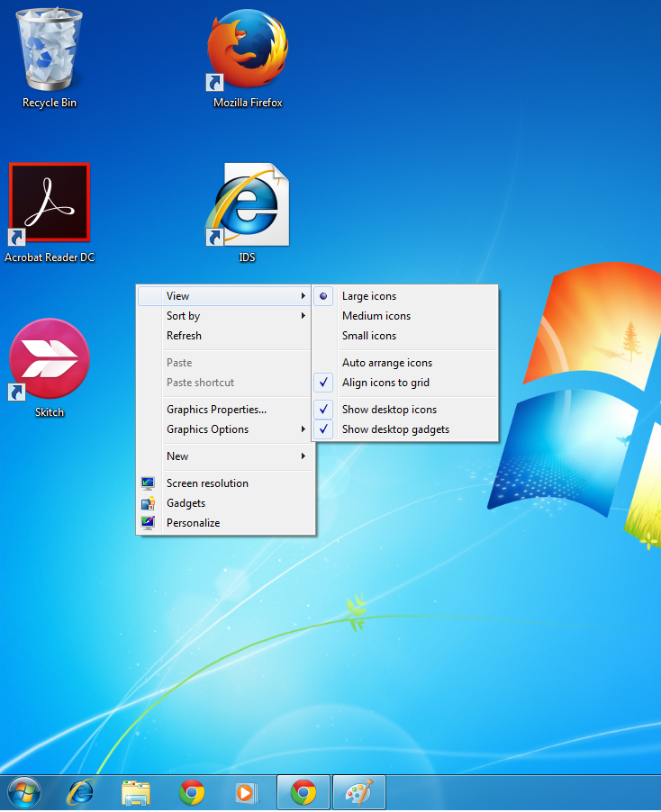Choose Medium icons view option
Viewport: 661px width, 812px height.
(x=404, y=316)
